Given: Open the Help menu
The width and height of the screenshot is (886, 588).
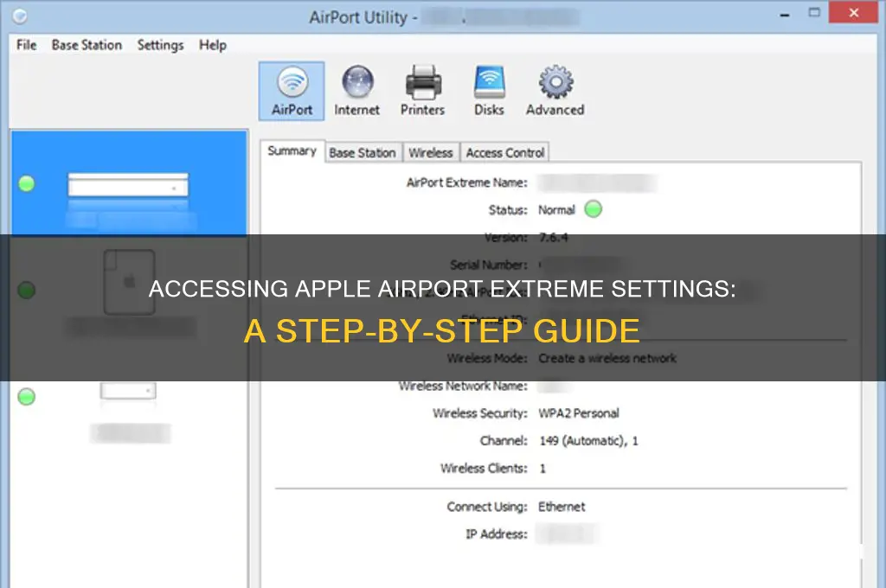Looking at the screenshot, I should point(213,45).
